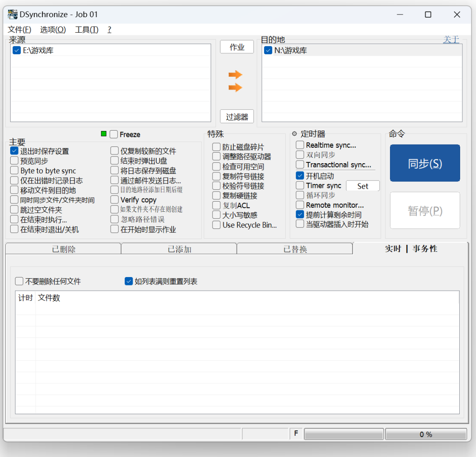Screen dimensions: 476x457
Task: Check 通过邮件发送日志...
Action: [x=115, y=180]
